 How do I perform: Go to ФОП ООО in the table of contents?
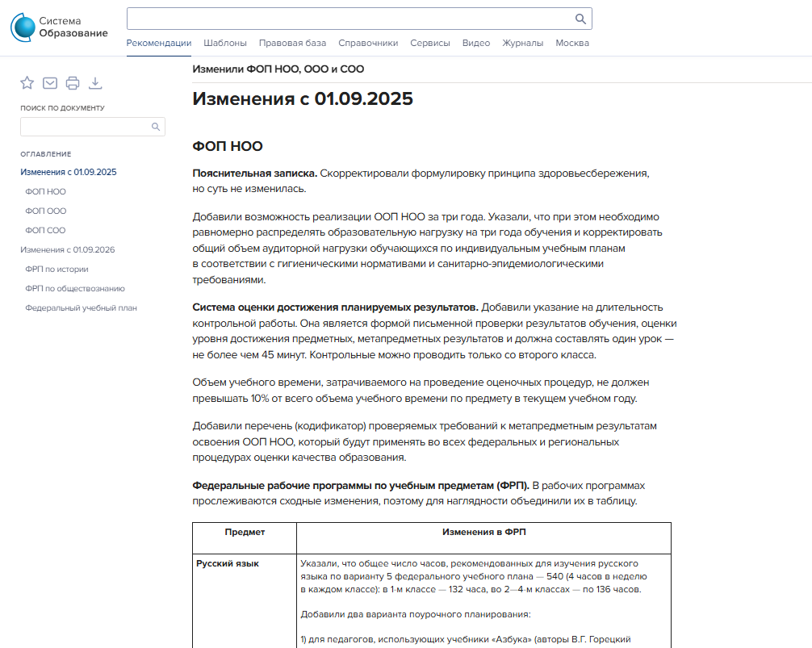click(45, 211)
